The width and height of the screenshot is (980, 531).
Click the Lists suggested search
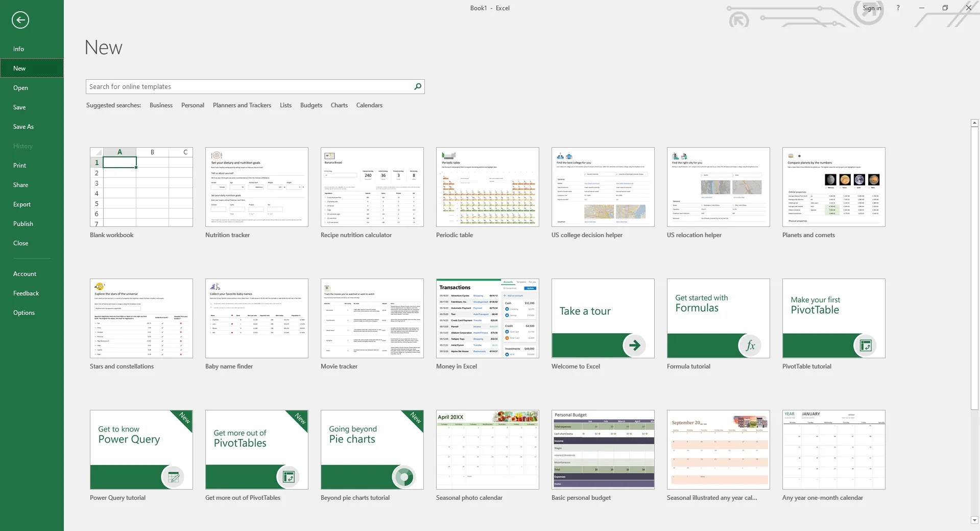285,105
